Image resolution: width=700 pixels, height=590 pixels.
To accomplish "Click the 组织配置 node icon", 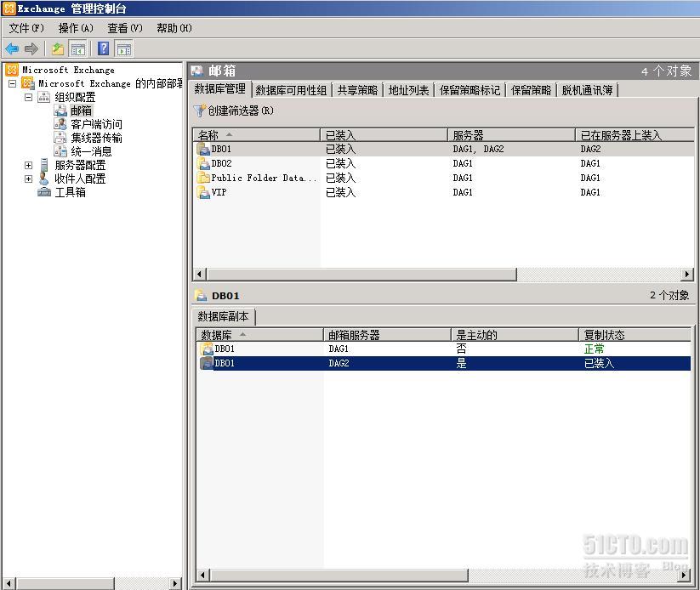I will [x=43, y=97].
